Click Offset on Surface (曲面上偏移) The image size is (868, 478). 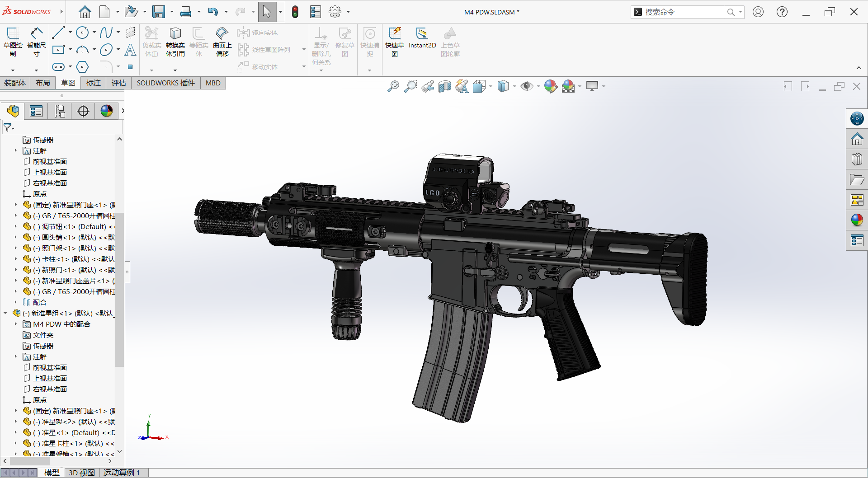click(222, 42)
